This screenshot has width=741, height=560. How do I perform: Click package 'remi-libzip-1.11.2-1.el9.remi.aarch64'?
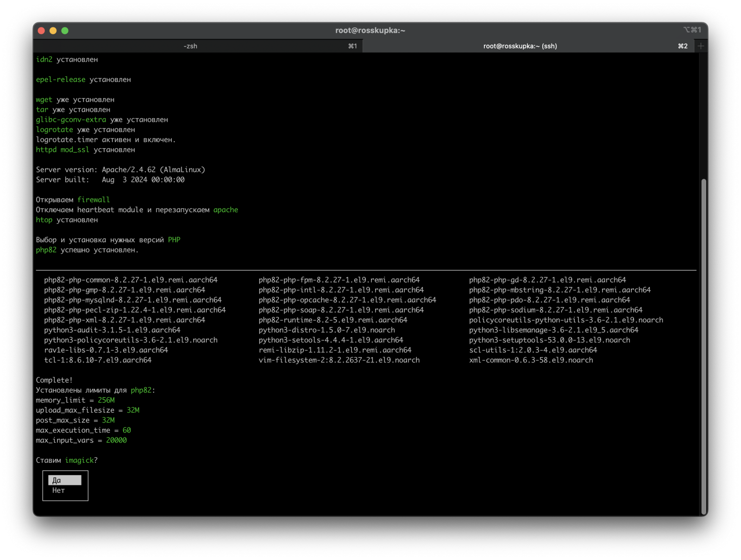[x=335, y=350]
